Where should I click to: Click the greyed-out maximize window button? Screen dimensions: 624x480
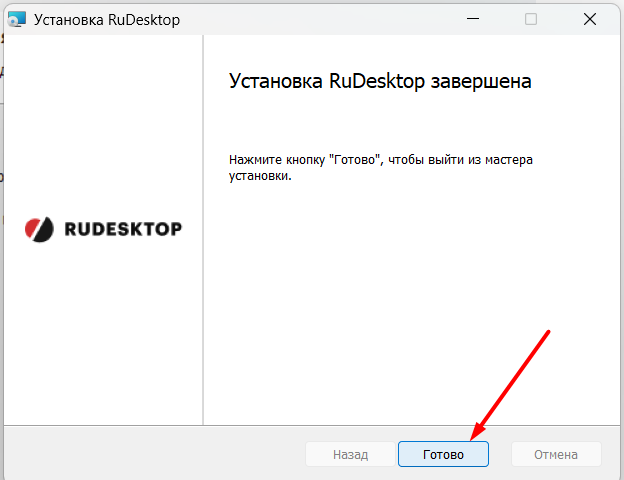(531, 18)
